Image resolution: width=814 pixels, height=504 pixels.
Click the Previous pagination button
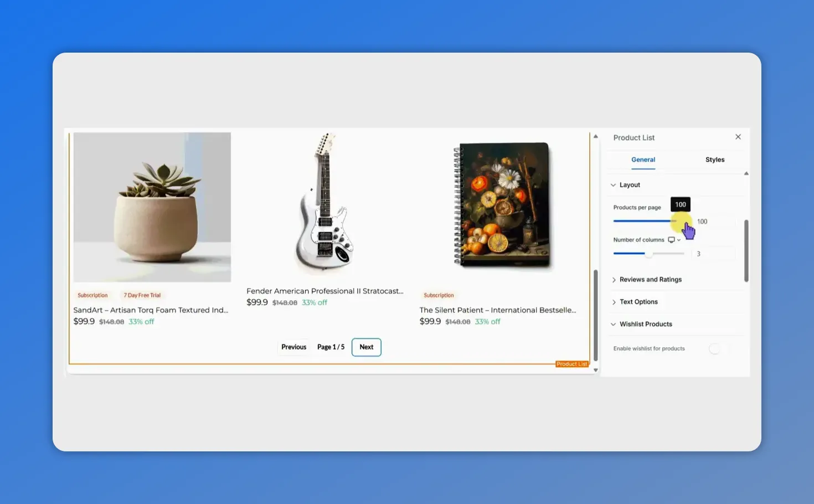(293, 347)
